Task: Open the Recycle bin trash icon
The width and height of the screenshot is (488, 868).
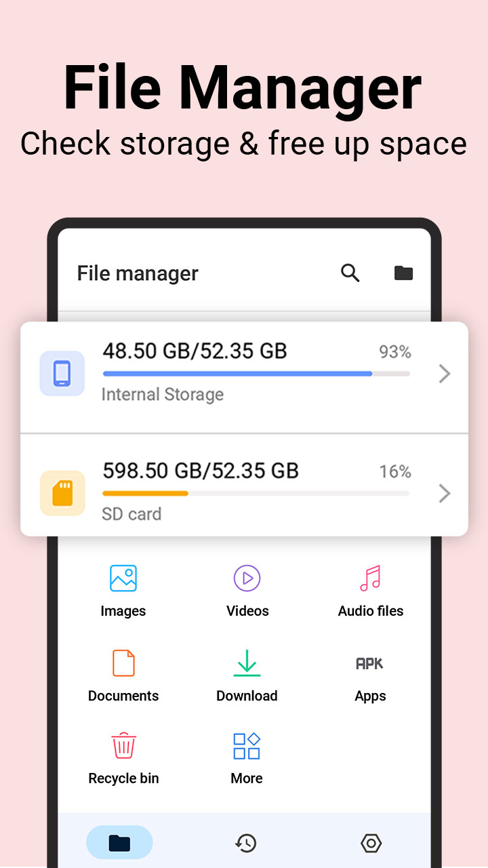Action: point(123,745)
